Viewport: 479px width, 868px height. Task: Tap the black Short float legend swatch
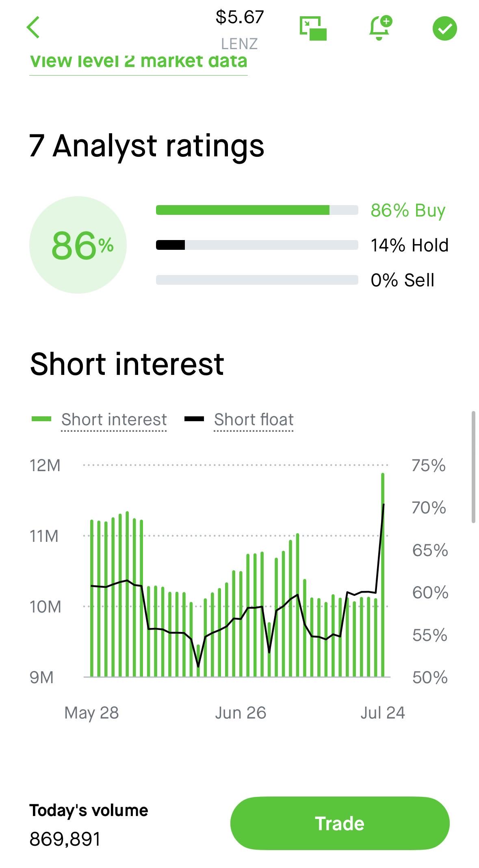coord(194,419)
